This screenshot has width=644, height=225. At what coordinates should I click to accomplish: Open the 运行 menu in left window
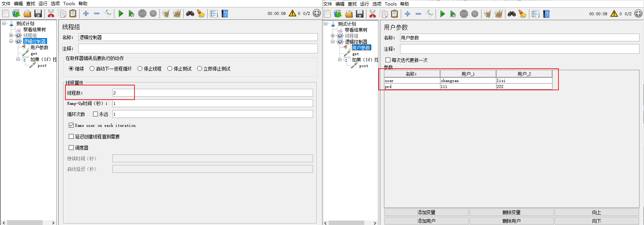(x=43, y=3)
